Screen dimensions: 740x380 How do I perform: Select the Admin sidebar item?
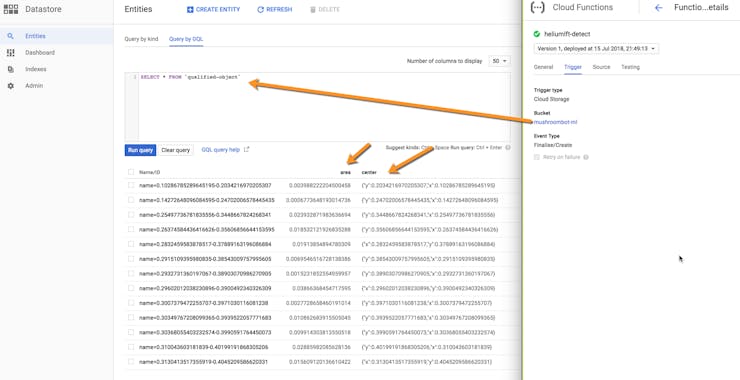pyautogui.click(x=57, y=85)
